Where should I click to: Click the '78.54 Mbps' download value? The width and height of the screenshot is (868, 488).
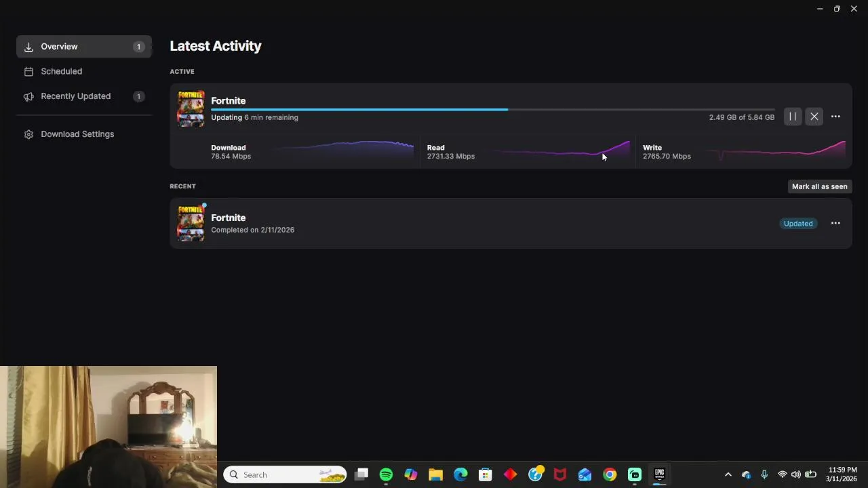point(231,156)
